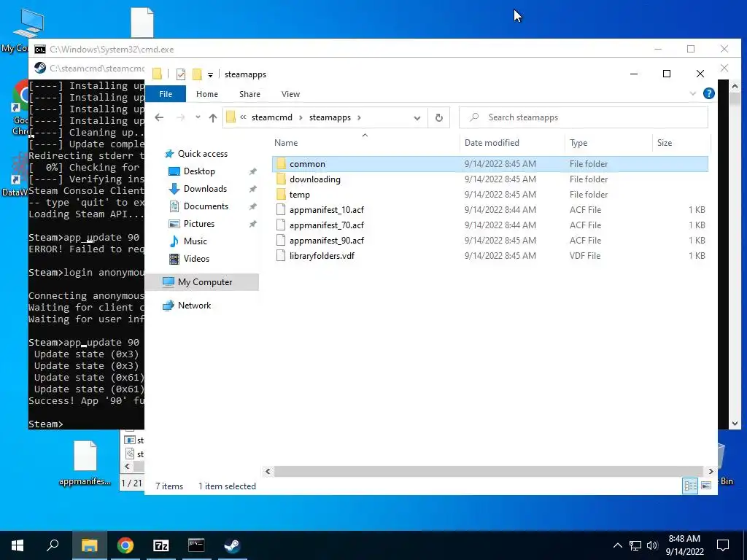Select the libraryfolders.vdf file
Image resolution: width=747 pixels, height=560 pixels.
tap(490, 256)
